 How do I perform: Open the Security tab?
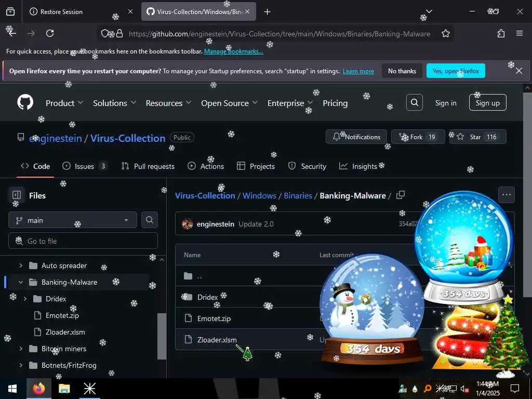[307, 166]
